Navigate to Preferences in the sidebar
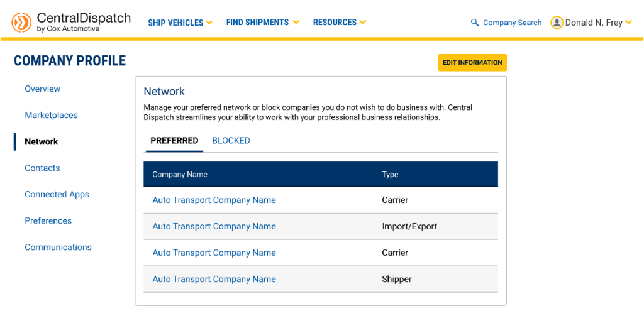This screenshot has width=644, height=321. [x=48, y=221]
